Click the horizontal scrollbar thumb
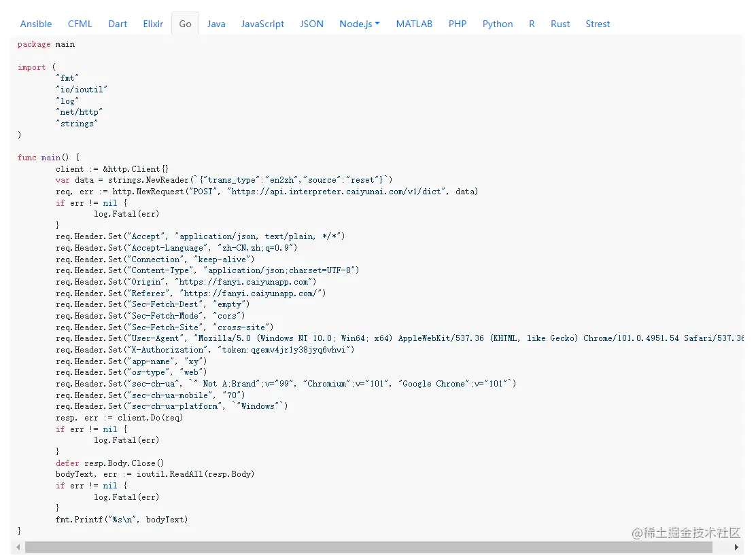756x555 pixels. pos(369,547)
